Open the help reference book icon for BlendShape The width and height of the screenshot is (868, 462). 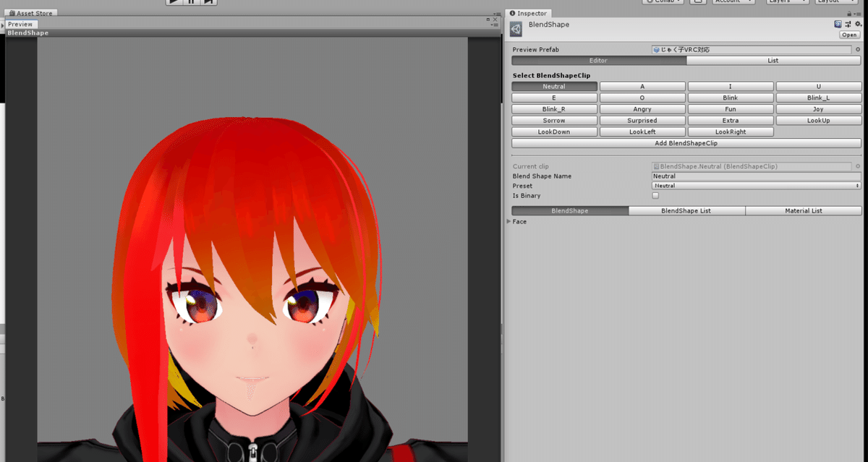[x=838, y=25]
